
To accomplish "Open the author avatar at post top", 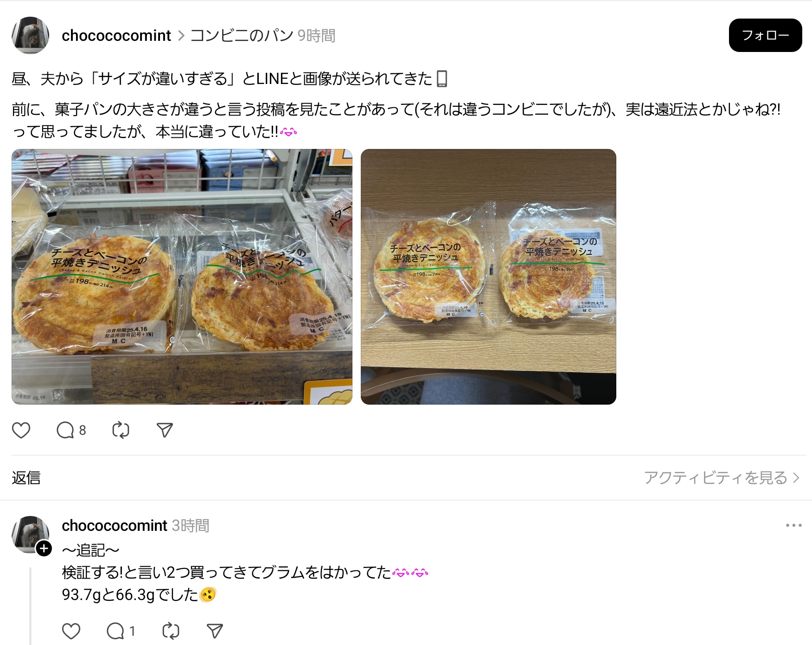I will coord(30,35).
